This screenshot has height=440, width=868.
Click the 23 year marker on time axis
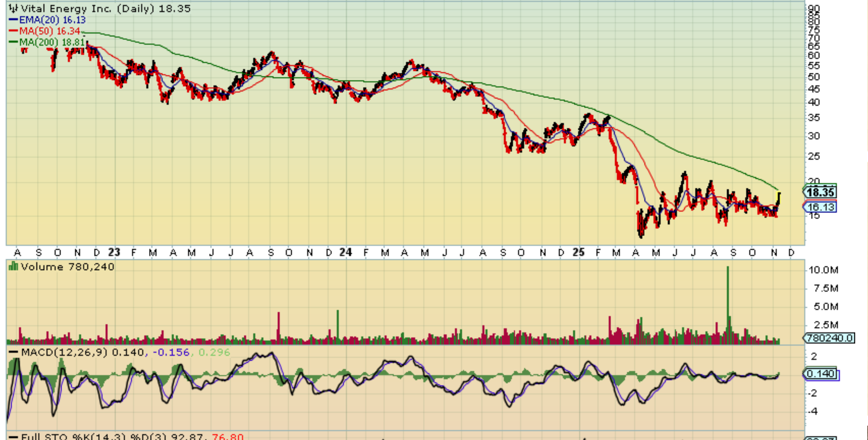[x=114, y=252]
